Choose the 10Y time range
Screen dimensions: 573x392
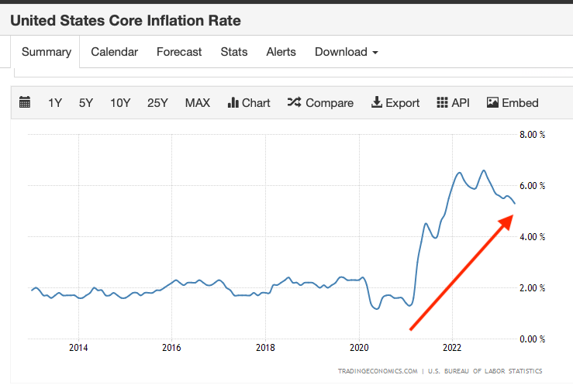coord(120,102)
